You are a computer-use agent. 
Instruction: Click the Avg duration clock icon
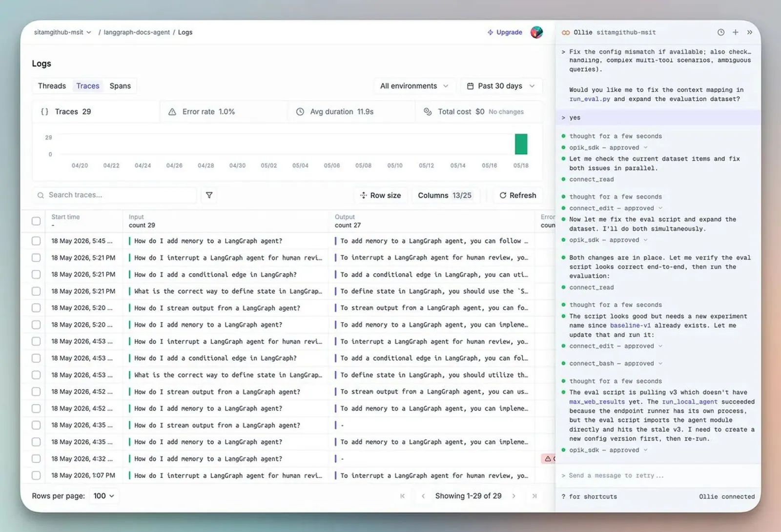pos(300,112)
